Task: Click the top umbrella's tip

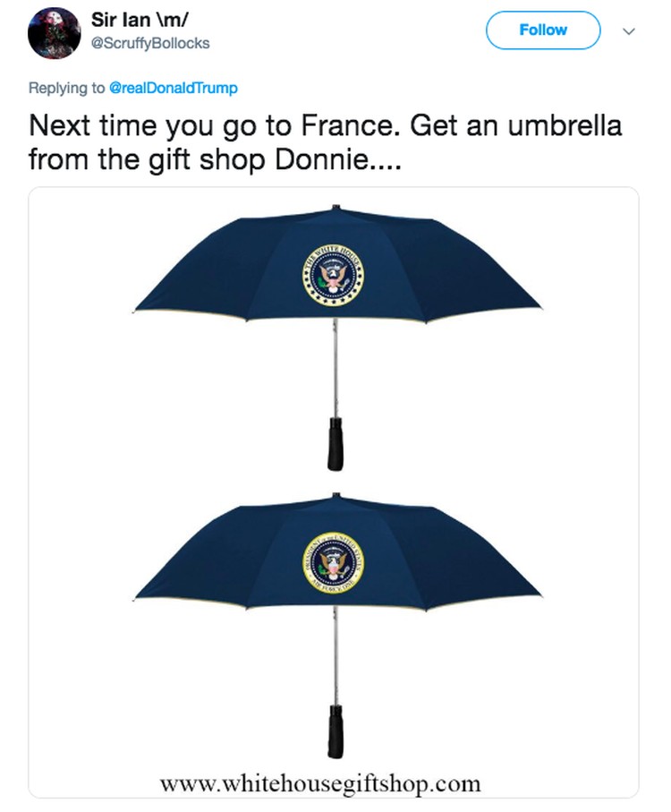Action: [335, 207]
